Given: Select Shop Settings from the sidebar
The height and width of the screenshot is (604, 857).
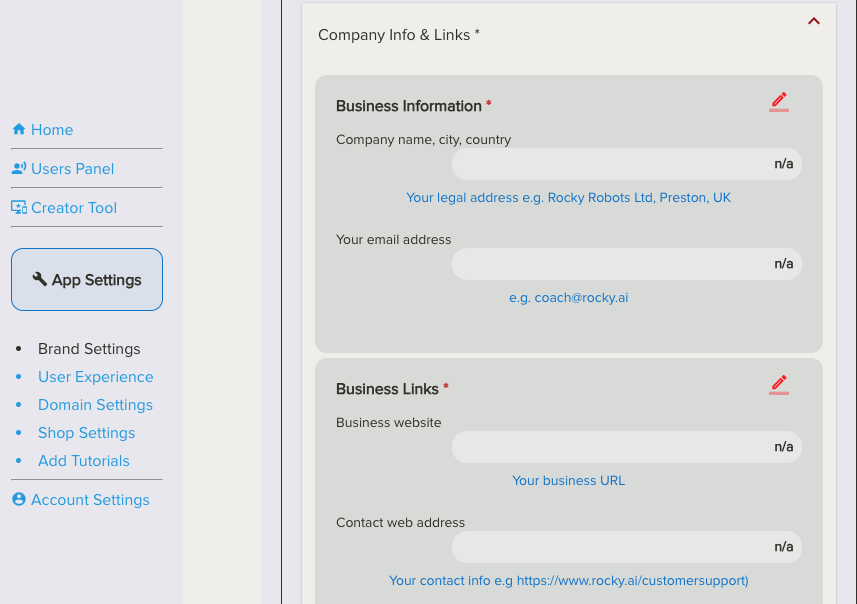Looking at the screenshot, I should point(86,433).
